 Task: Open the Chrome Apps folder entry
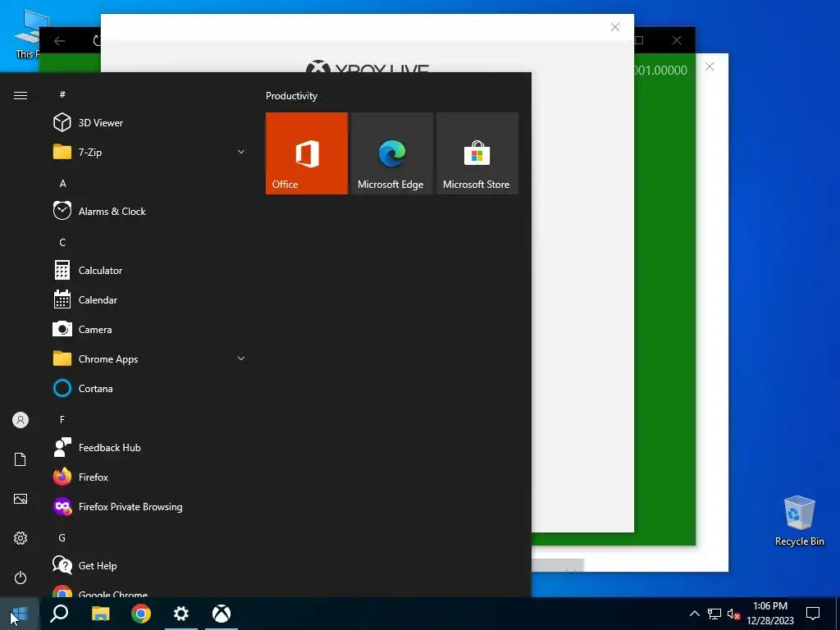(x=150, y=359)
